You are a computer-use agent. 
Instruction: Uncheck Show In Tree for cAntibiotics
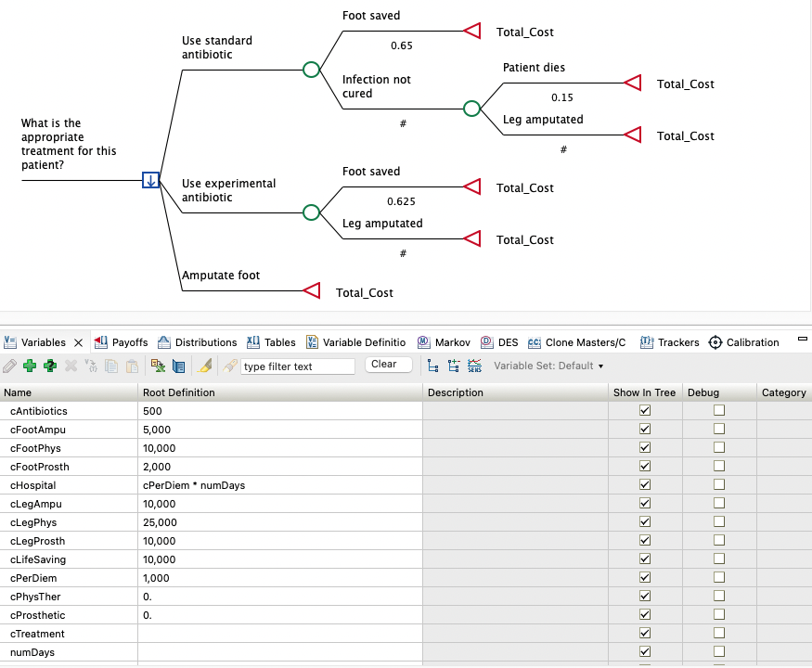coord(644,410)
